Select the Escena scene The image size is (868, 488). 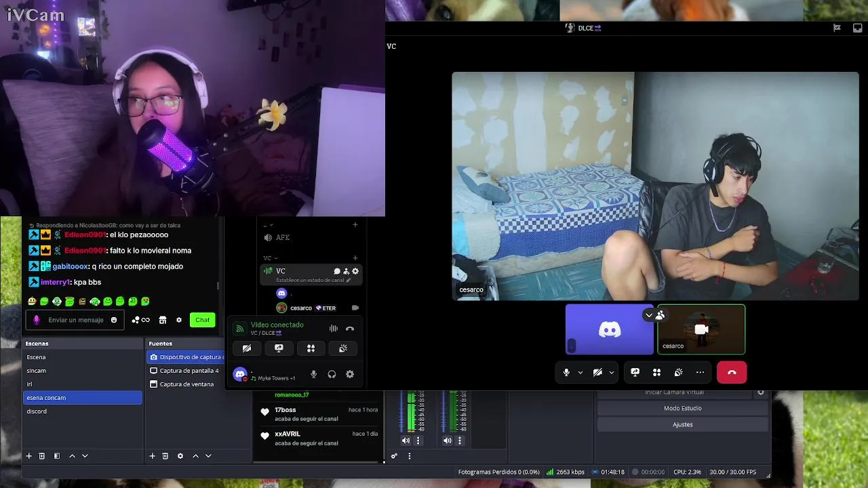[83, 357]
